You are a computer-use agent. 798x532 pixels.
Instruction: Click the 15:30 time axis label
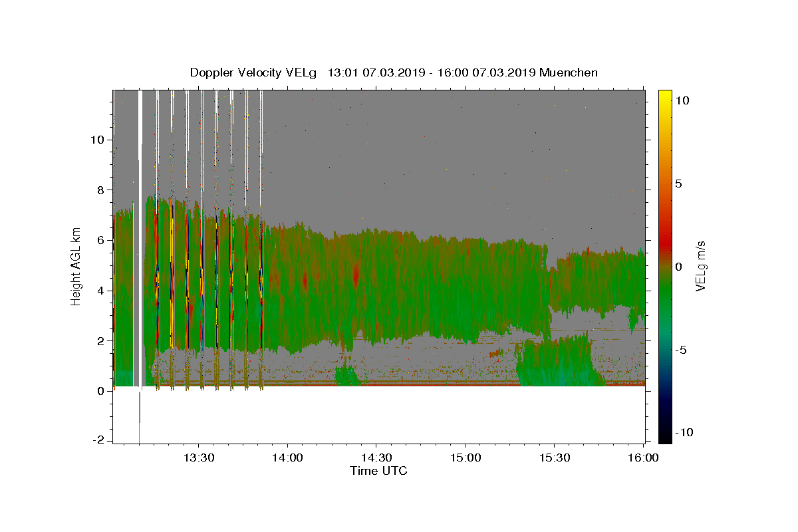click(555, 458)
